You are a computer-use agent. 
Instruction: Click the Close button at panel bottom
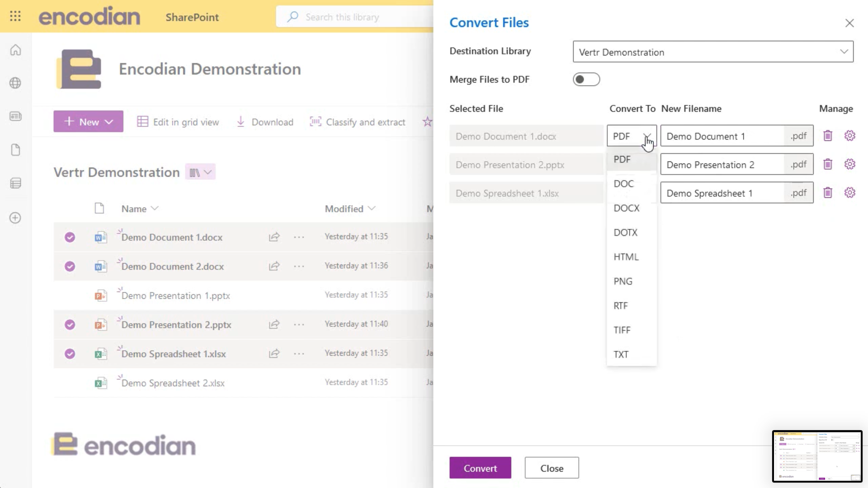(x=552, y=468)
